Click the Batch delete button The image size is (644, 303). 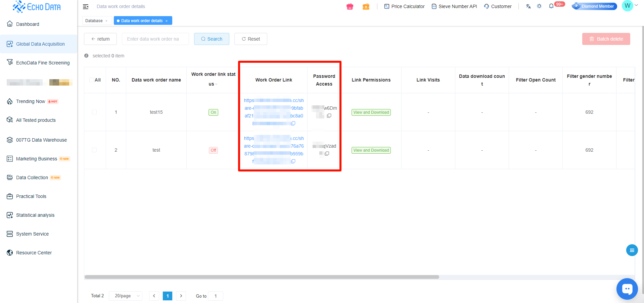click(606, 39)
